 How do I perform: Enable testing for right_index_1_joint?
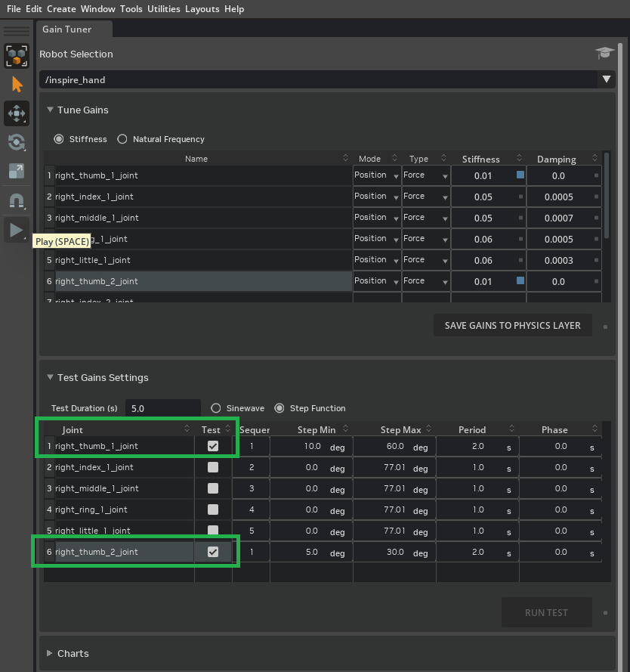[212, 466]
